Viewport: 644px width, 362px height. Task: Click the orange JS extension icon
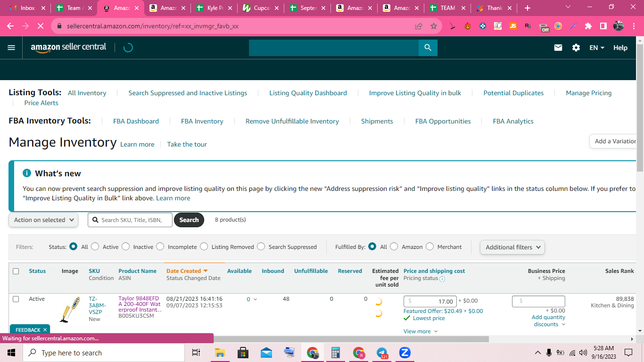click(x=512, y=26)
